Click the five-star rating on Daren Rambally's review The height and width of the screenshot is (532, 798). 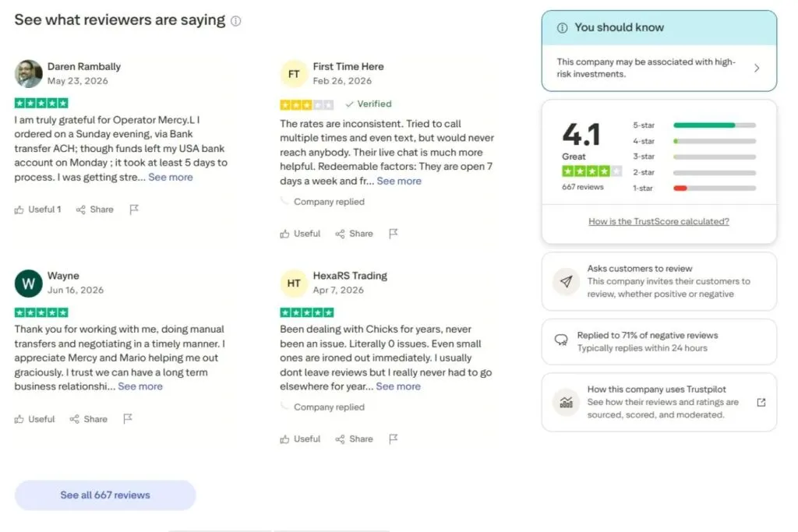(41, 104)
